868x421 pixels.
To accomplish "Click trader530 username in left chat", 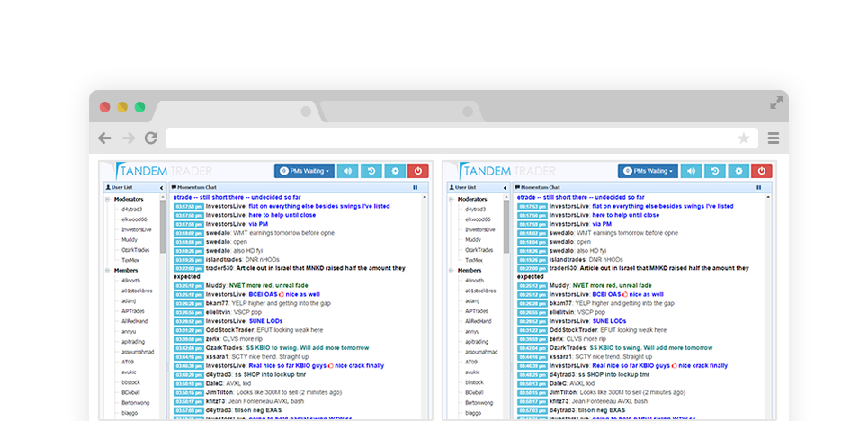I will click(219, 268).
